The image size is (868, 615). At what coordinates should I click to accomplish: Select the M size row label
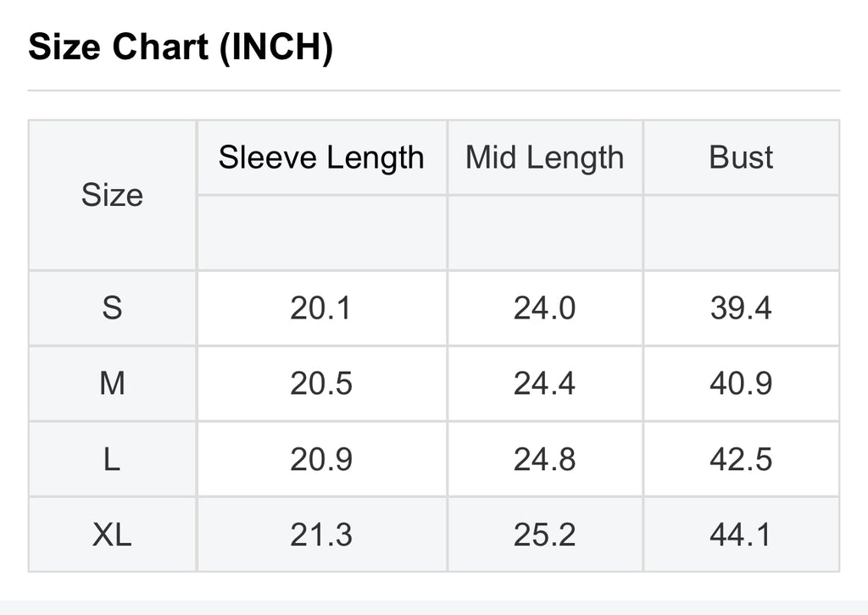(x=113, y=384)
